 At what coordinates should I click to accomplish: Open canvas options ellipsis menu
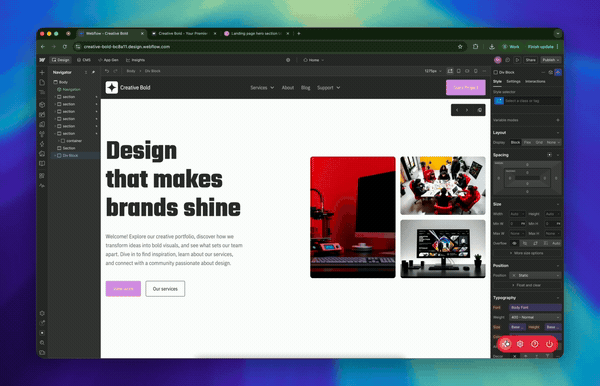pyautogui.click(x=484, y=71)
